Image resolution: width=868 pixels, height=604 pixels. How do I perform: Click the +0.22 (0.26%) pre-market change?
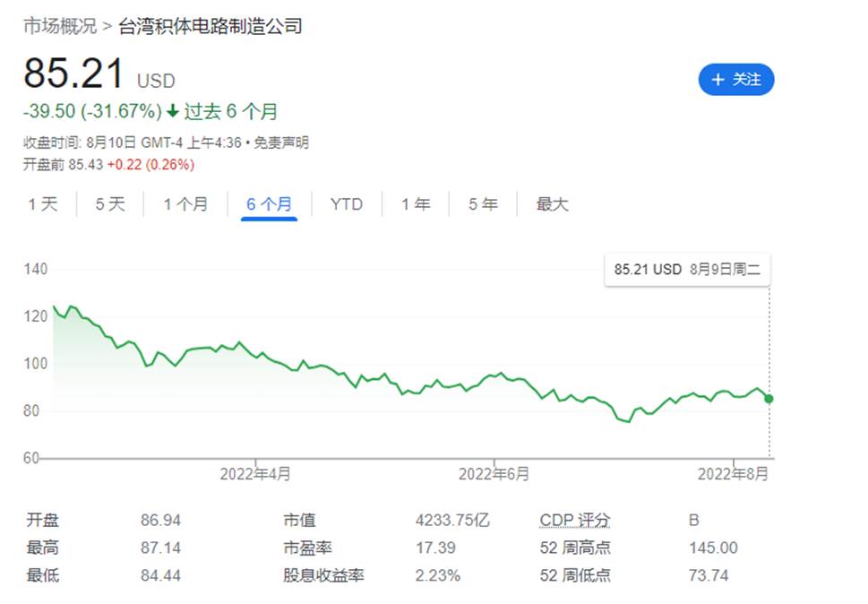[150, 164]
